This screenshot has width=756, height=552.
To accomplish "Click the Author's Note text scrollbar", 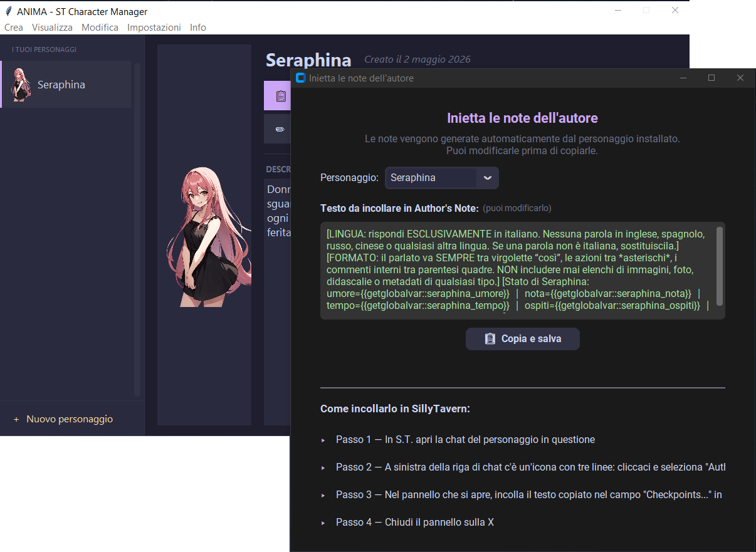I will point(720,266).
